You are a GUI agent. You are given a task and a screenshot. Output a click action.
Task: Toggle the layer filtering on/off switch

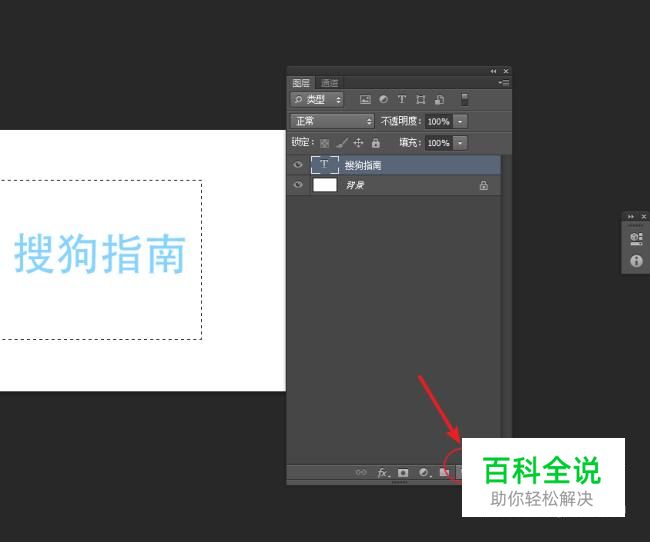pyautogui.click(x=465, y=100)
